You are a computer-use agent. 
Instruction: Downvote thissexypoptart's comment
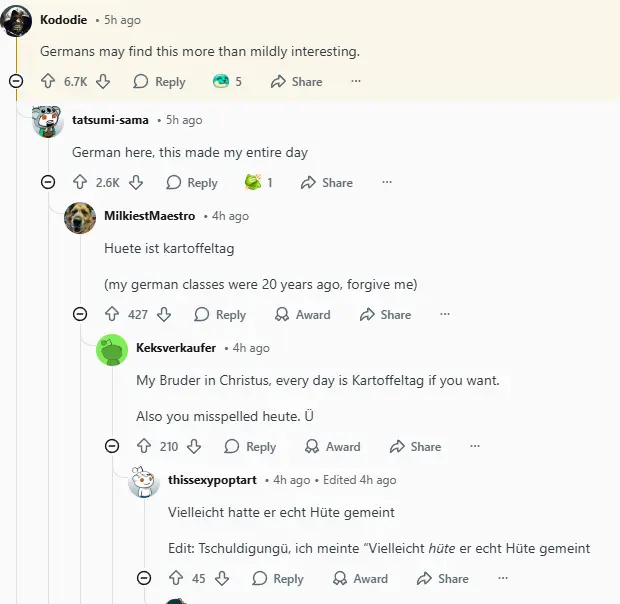pos(222,578)
